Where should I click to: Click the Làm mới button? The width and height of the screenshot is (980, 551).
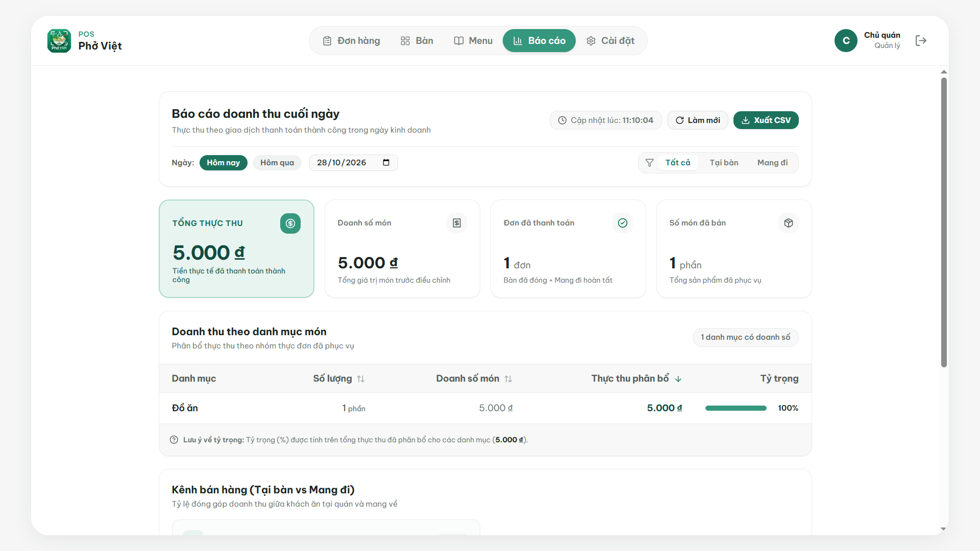[698, 120]
